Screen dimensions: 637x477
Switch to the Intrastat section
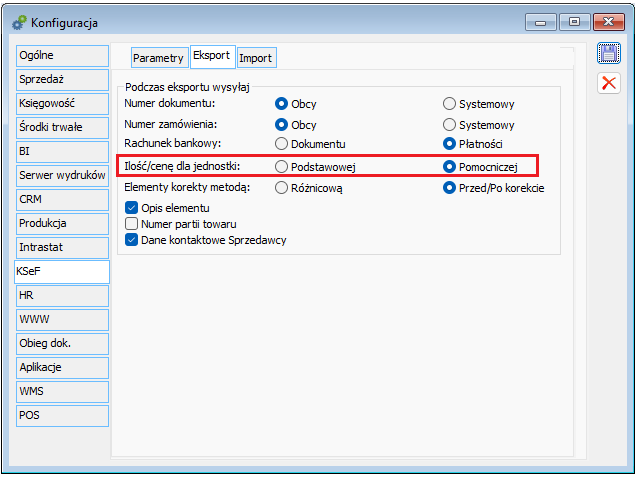point(61,246)
